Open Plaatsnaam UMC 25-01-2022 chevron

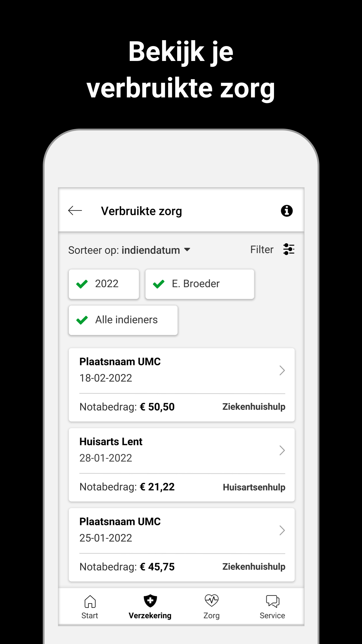click(282, 530)
